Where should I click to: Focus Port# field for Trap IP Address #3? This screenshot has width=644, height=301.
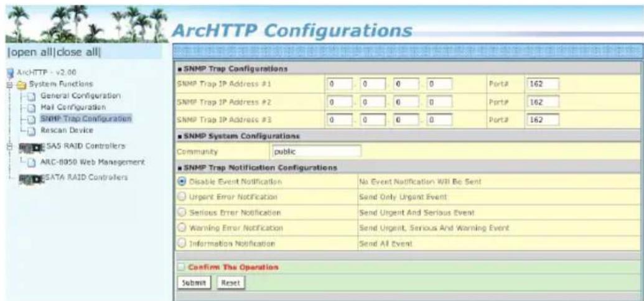542,119
